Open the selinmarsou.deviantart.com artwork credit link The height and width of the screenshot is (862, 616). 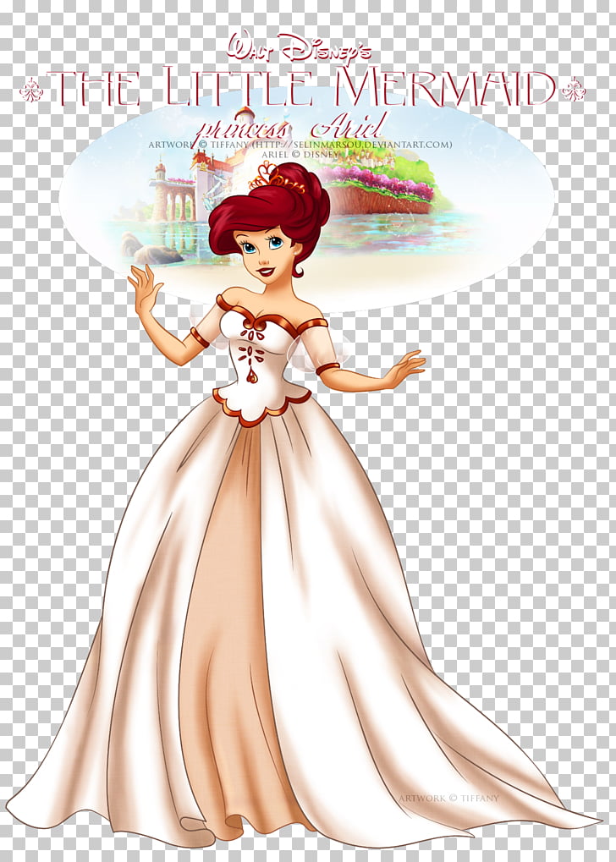pyautogui.click(x=372, y=145)
